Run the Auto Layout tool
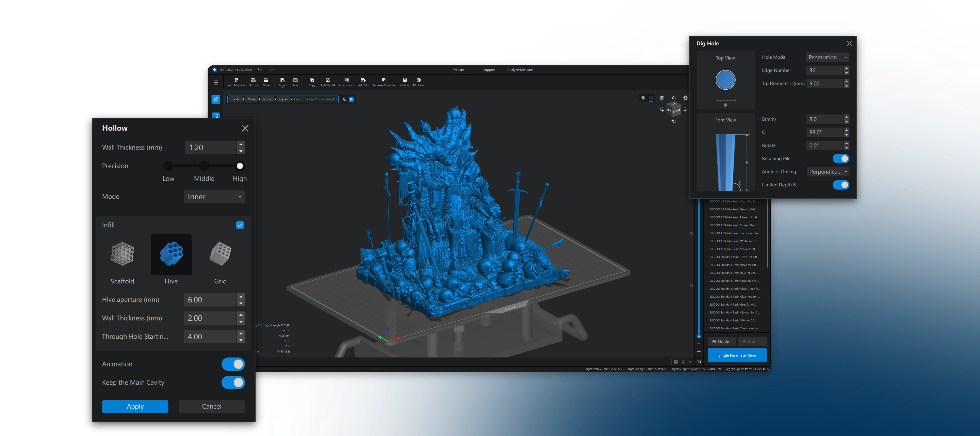The width and height of the screenshot is (980, 436). click(x=347, y=82)
